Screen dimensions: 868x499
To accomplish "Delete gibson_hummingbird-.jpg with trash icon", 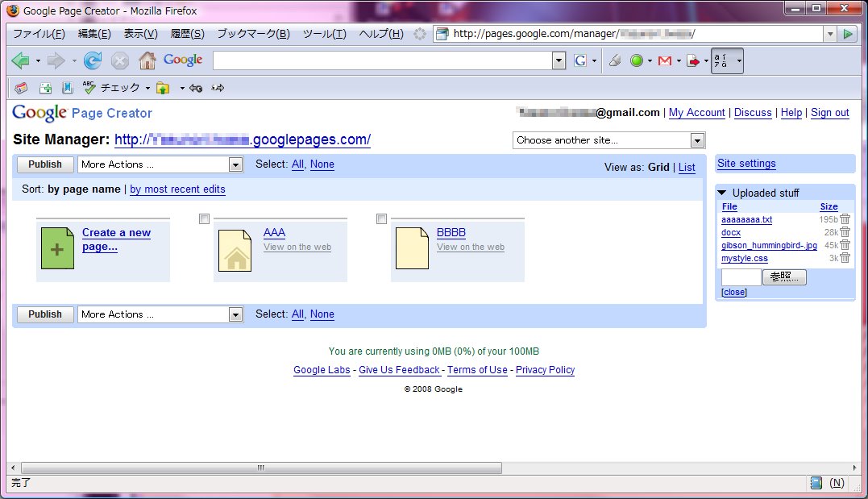I will click(x=845, y=244).
